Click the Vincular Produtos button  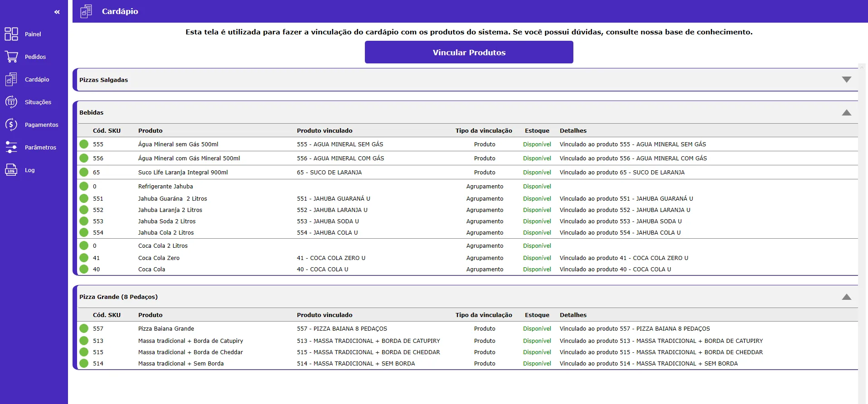pyautogui.click(x=469, y=52)
